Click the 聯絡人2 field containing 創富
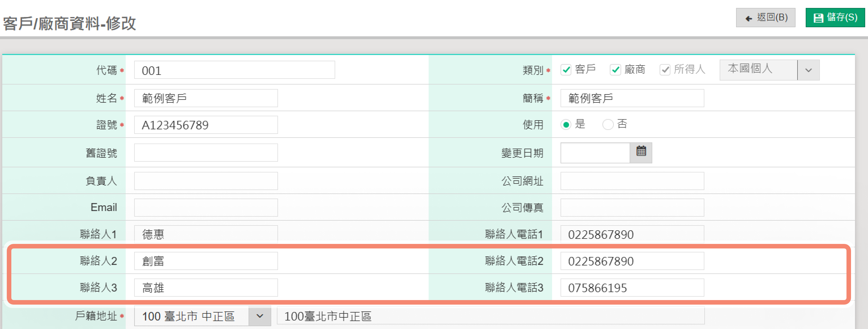 (x=206, y=261)
